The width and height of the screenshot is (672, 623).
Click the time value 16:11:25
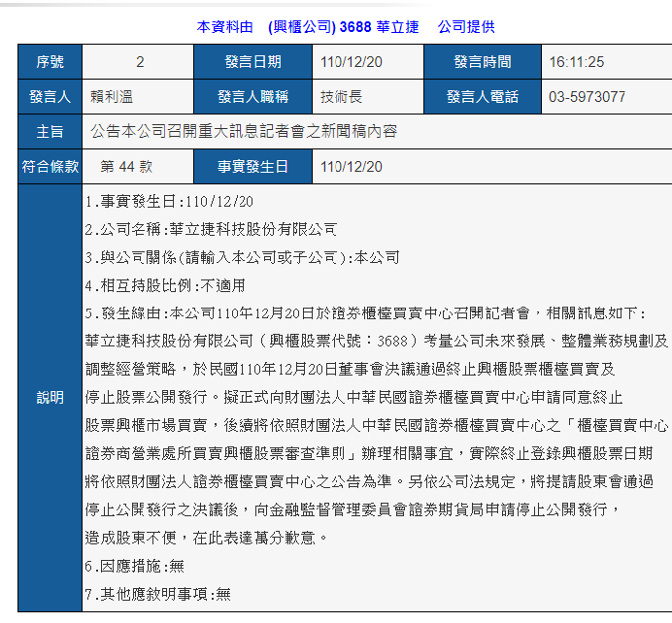click(x=577, y=62)
